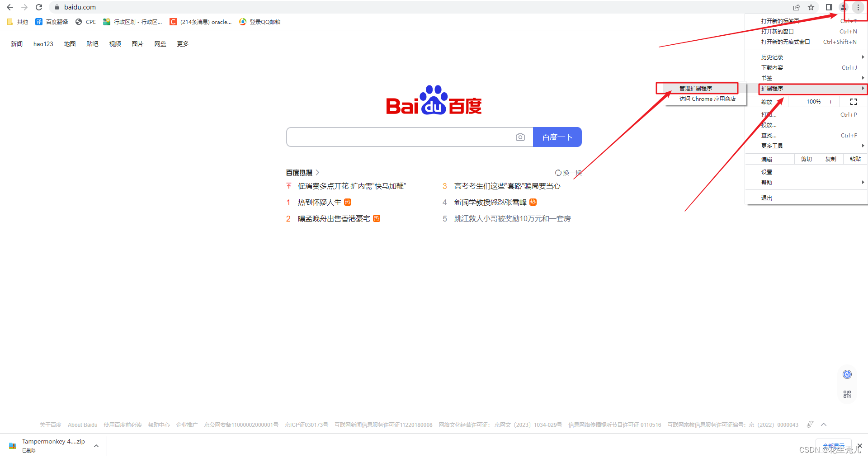The image size is (868, 458).
Task: Click 复制 in the edit row
Action: click(831, 159)
